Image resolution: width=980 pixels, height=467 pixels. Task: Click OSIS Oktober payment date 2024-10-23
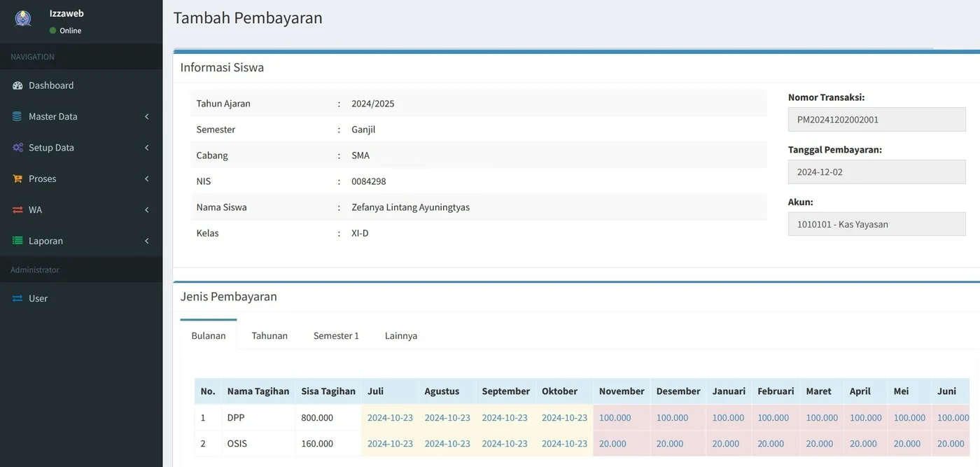pyautogui.click(x=564, y=444)
